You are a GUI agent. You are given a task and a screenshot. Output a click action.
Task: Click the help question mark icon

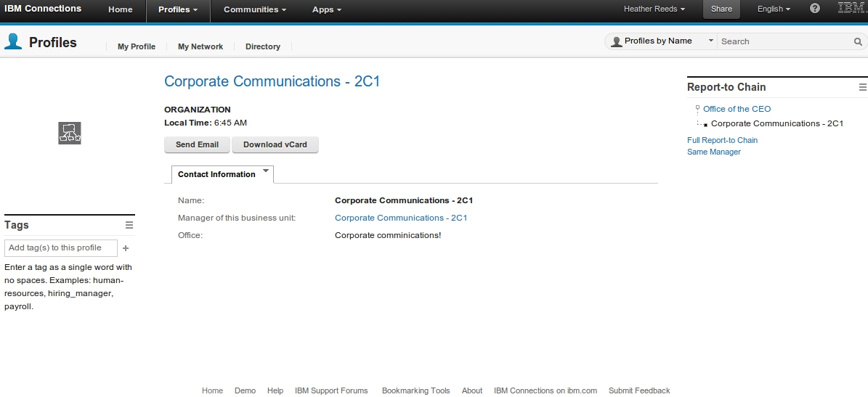coord(815,9)
